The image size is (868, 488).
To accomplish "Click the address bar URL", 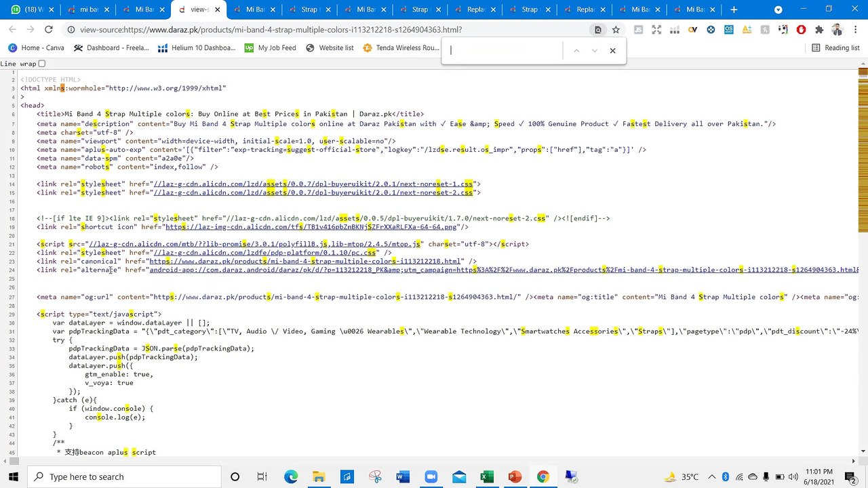I will click(271, 30).
